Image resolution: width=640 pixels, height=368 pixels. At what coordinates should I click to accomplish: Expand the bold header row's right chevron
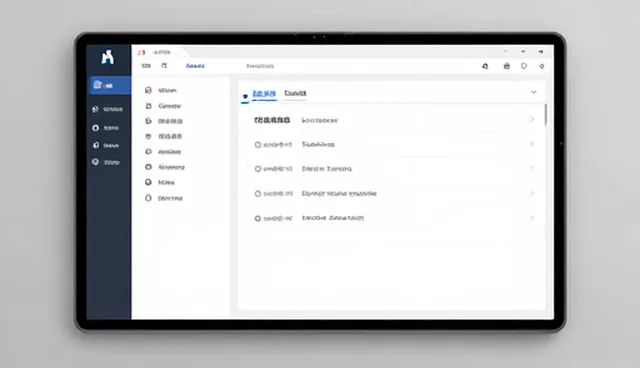[531, 119]
